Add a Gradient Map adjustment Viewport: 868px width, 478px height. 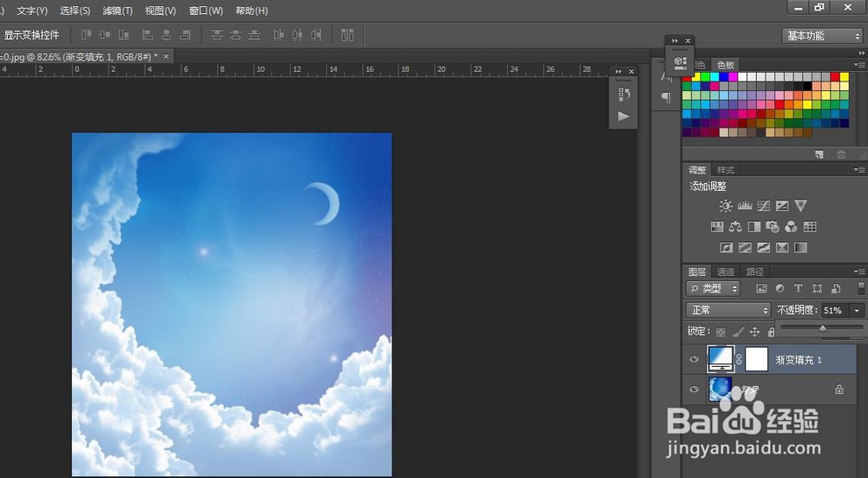(801, 247)
